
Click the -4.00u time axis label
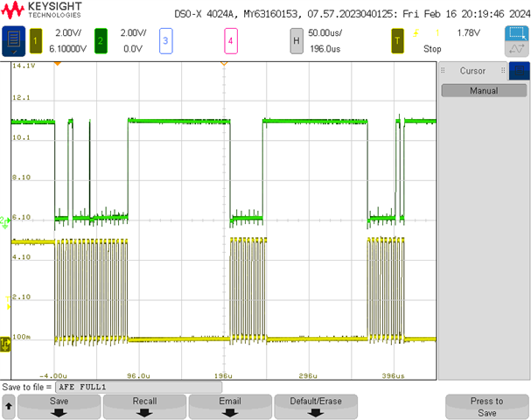click(x=53, y=375)
